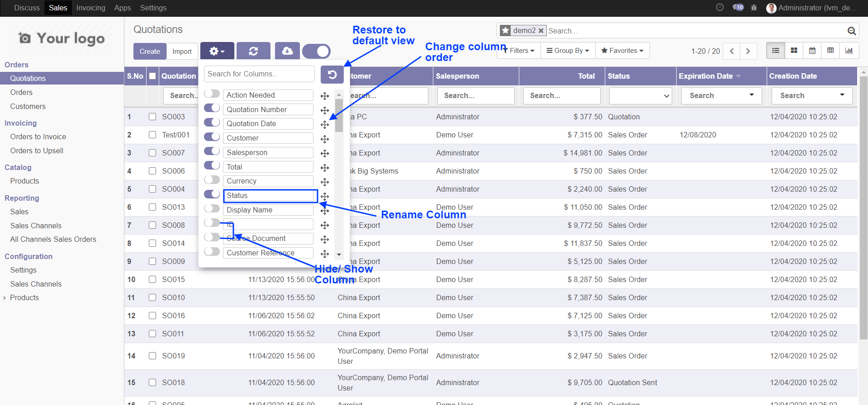
Task: Switch to calendar view icon
Action: (x=812, y=51)
